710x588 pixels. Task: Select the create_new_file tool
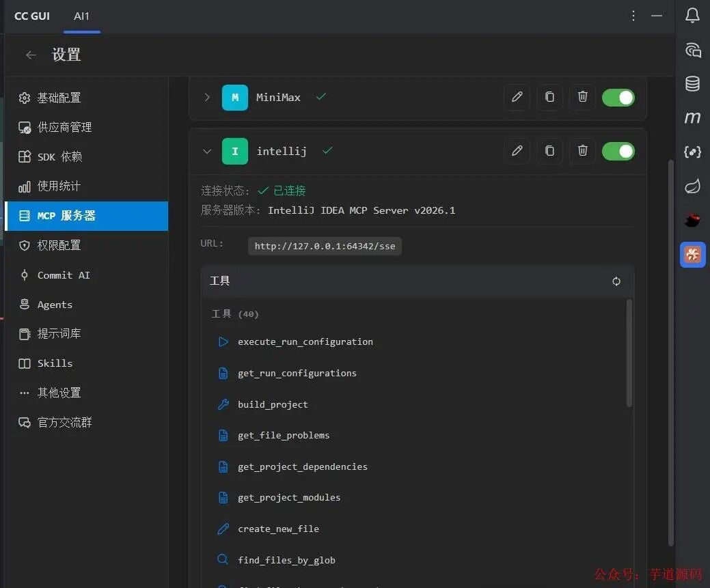(x=278, y=529)
